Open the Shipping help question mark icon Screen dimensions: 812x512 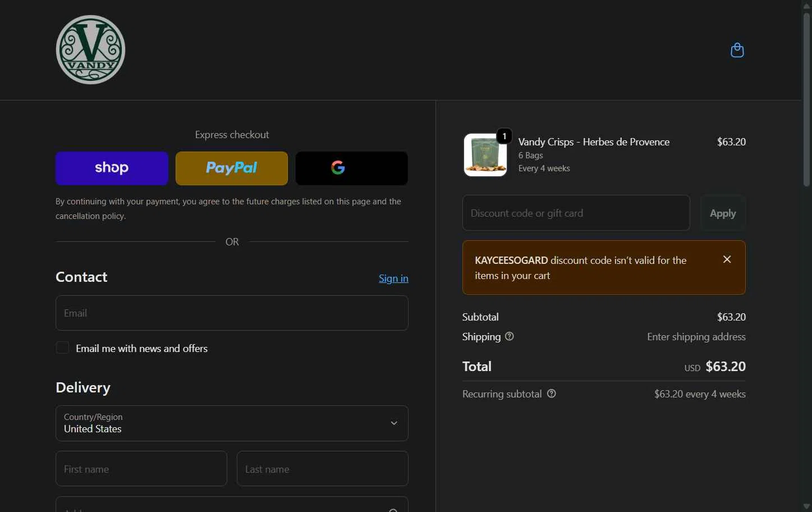pyautogui.click(x=510, y=336)
